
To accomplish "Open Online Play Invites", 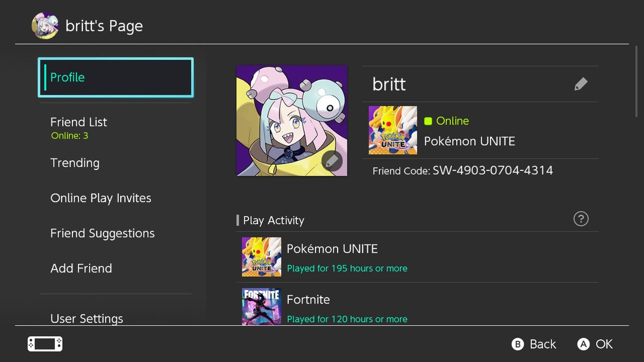I will (101, 198).
